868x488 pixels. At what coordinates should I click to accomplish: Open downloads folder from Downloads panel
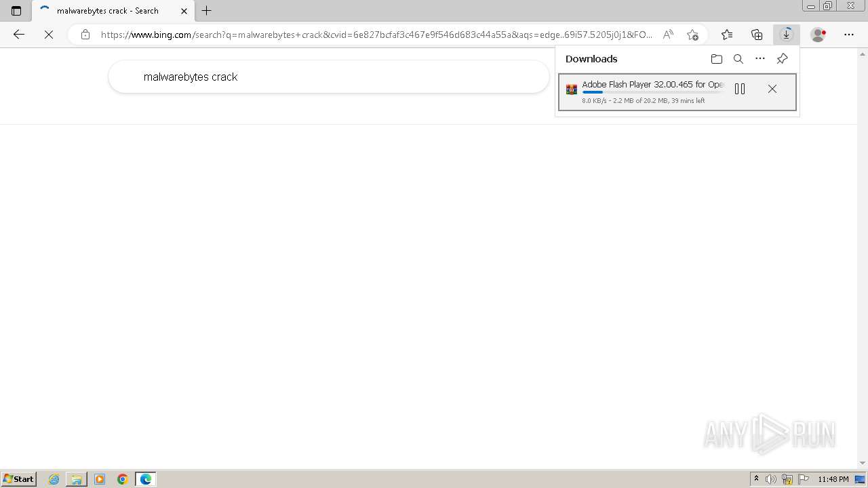pyautogui.click(x=717, y=59)
